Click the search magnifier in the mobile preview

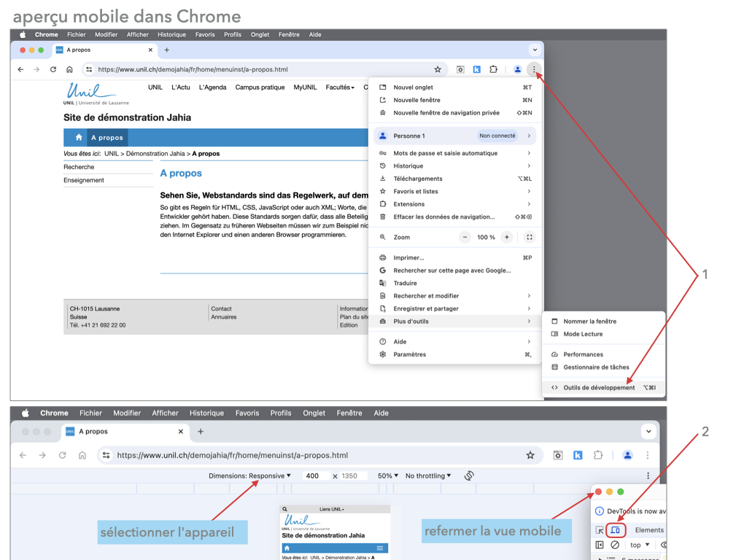pos(285,510)
